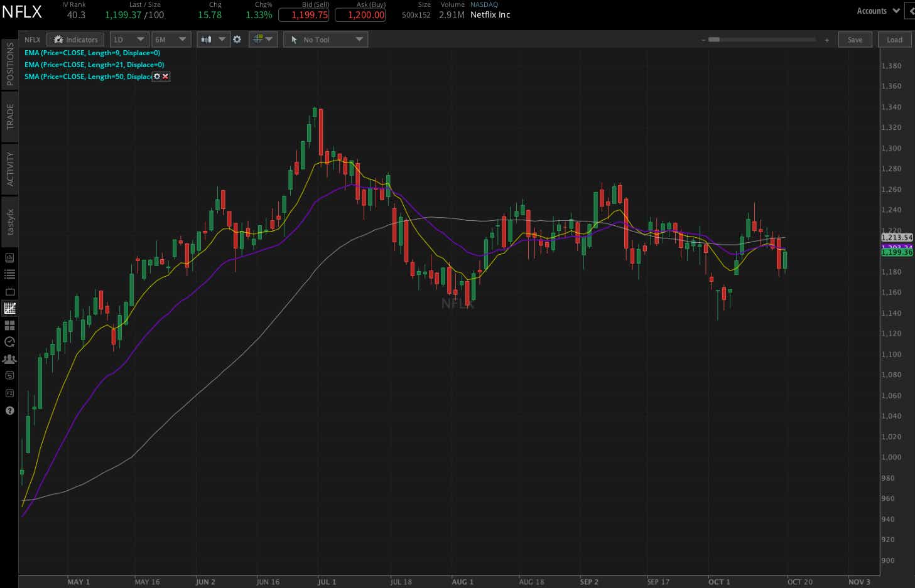Open the 1D timeframe dropdown
915x588 pixels.
[129, 39]
